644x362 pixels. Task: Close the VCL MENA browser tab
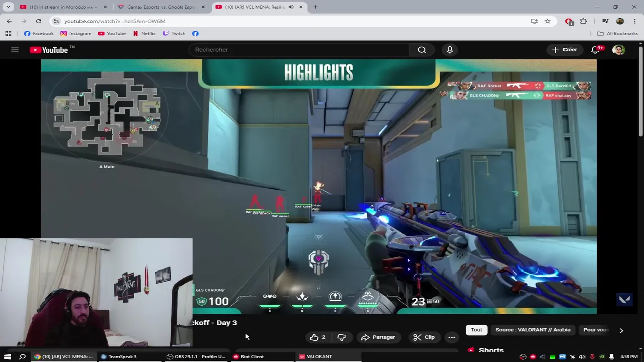click(301, 7)
